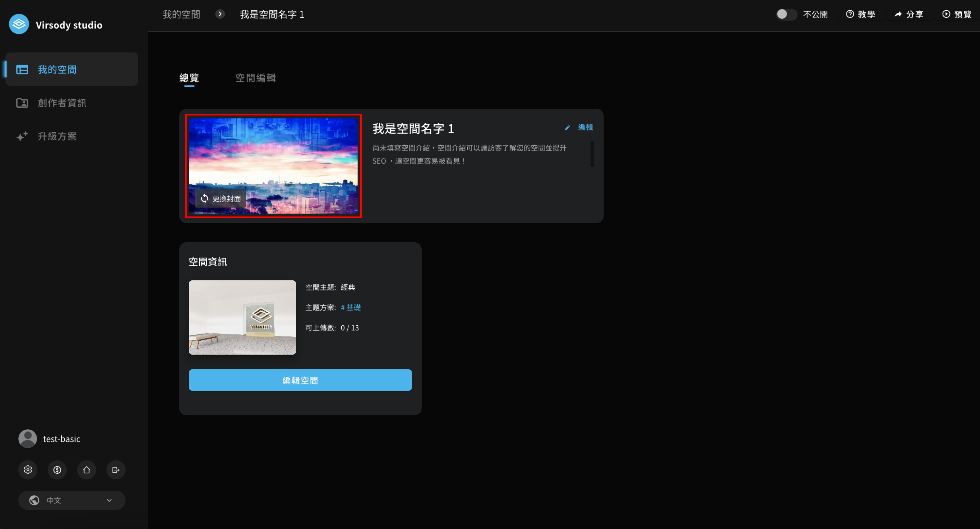Click the 更換封面 change cover button
The image size is (980, 529).
pos(221,198)
